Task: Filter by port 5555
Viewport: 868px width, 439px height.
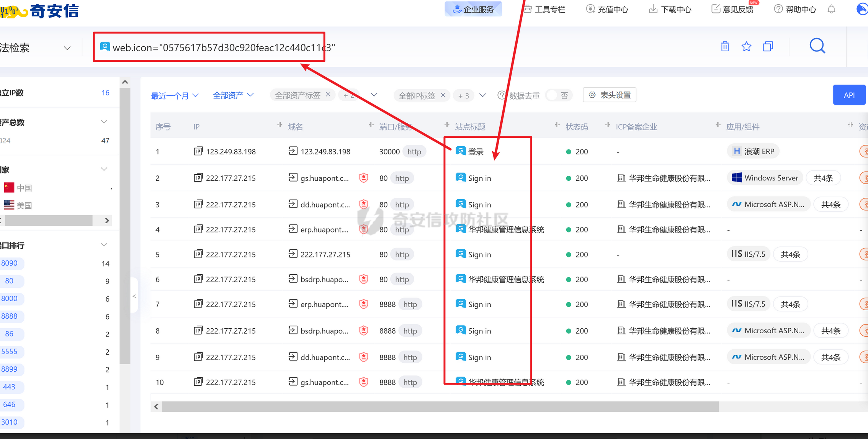Action: point(10,351)
